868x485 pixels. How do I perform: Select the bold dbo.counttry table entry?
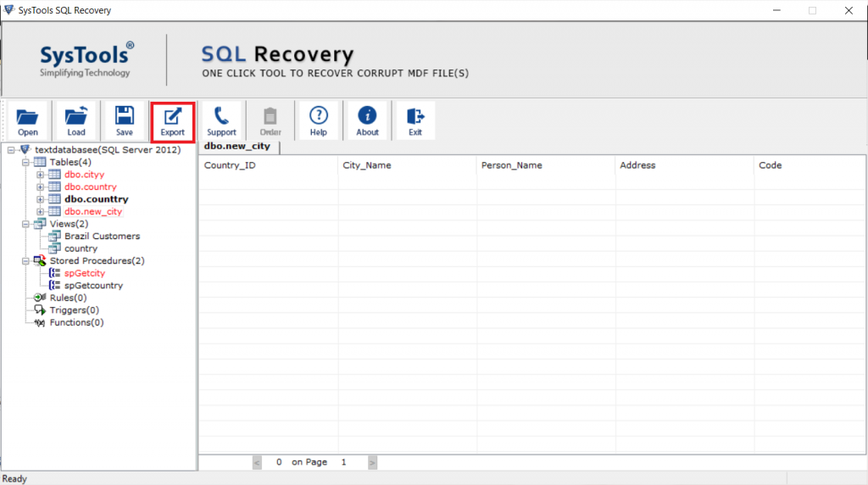click(97, 198)
